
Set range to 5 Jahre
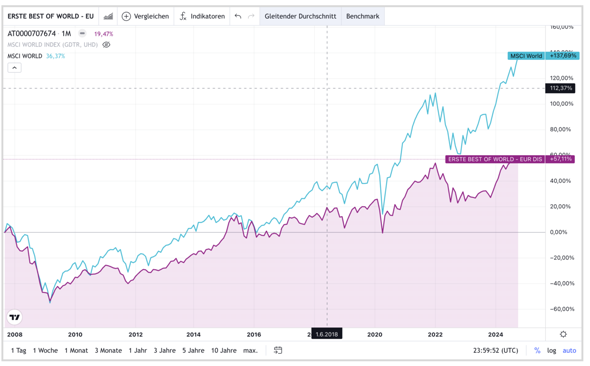pyautogui.click(x=193, y=350)
